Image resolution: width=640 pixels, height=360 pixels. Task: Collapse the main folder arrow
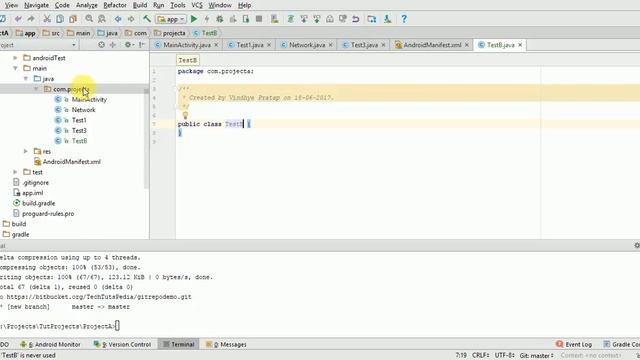point(15,68)
